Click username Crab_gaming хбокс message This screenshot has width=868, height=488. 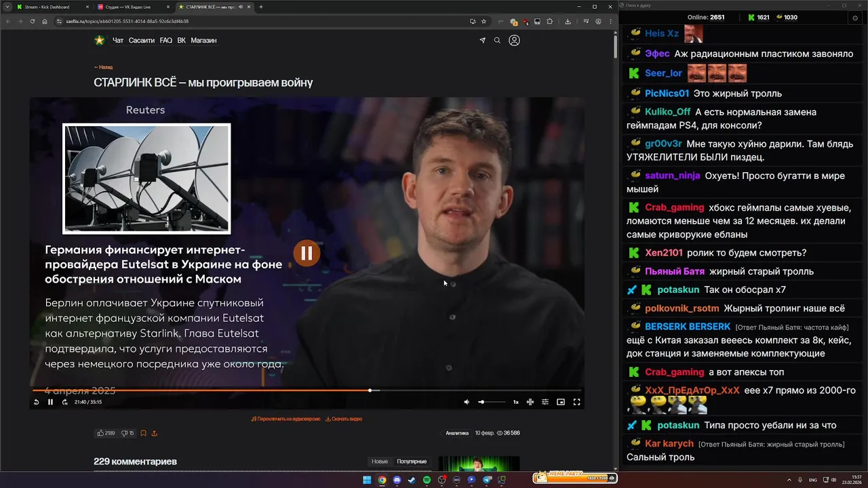pyautogui.click(x=674, y=207)
